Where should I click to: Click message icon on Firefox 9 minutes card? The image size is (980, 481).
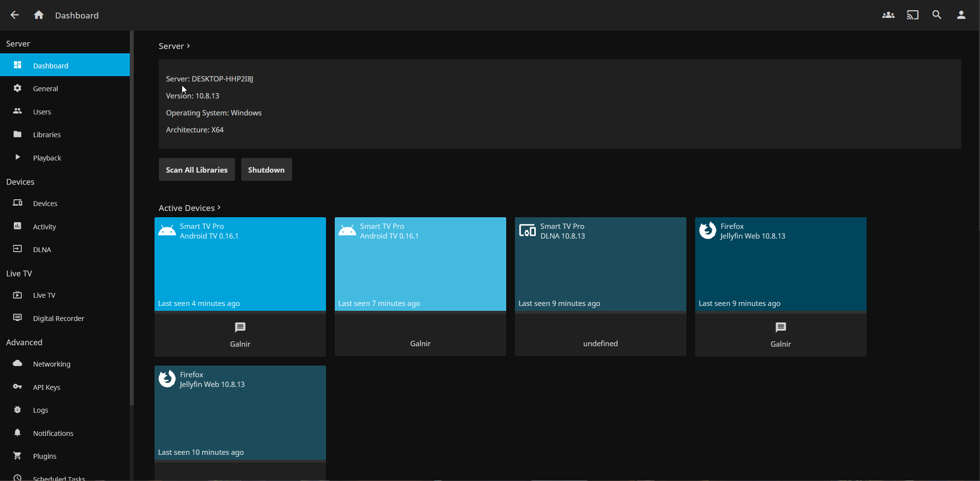780,328
